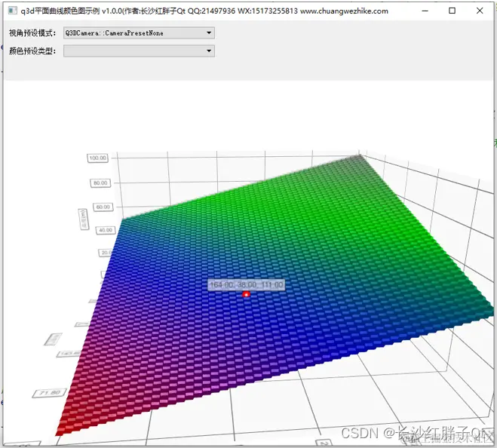Click the application icon in title bar
The height and width of the screenshot is (448, 497).
coord(12,11)
